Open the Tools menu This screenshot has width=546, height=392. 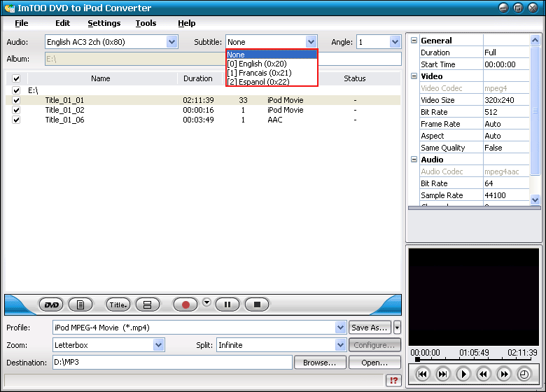point(146,23)
